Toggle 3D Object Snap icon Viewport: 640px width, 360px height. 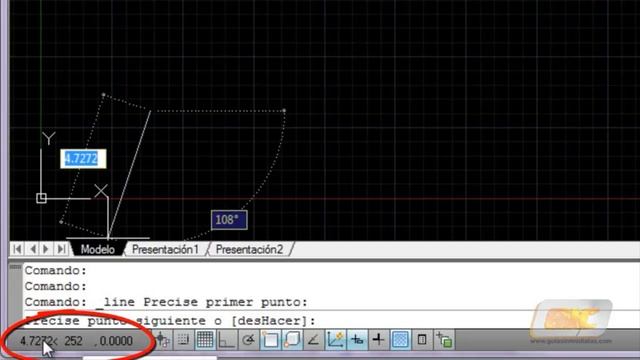pyautogui.click(x=292, y=340)
